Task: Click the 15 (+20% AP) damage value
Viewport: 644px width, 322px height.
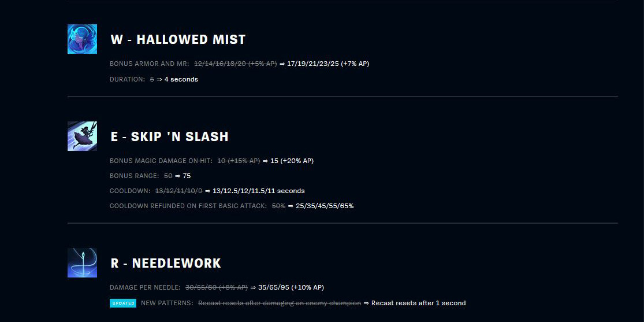Action: (x=292, y=161)
